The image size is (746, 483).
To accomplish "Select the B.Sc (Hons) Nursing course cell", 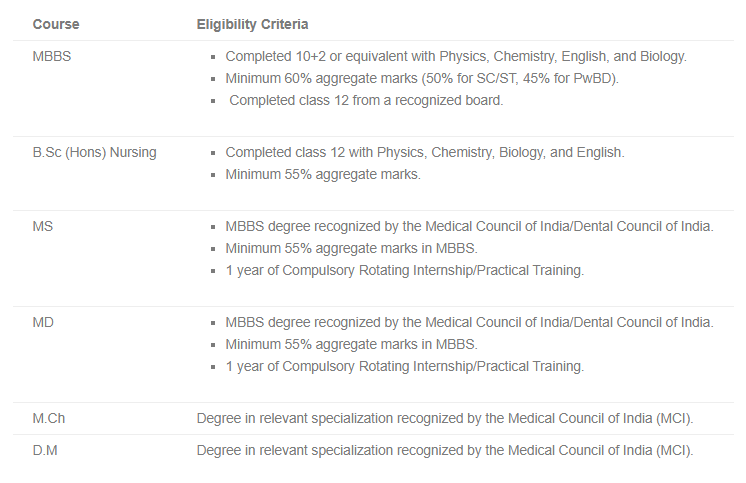I will coord(94,152).
